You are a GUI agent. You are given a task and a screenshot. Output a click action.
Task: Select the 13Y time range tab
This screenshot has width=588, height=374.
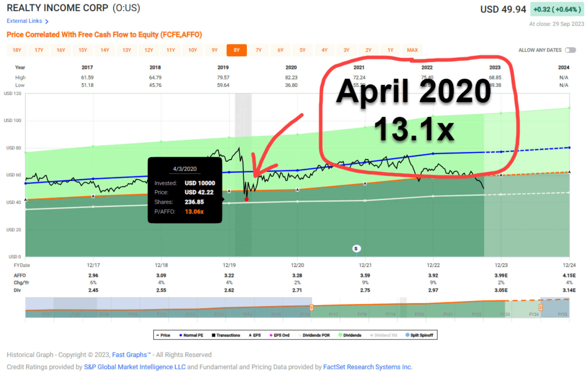(x=127, y=50)
